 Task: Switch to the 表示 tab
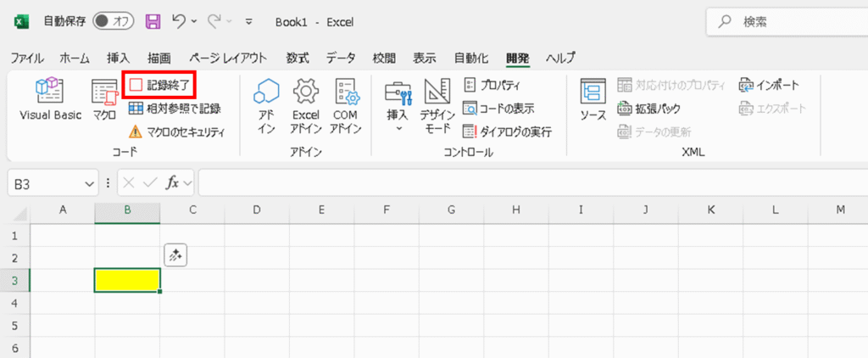point(425,59)
